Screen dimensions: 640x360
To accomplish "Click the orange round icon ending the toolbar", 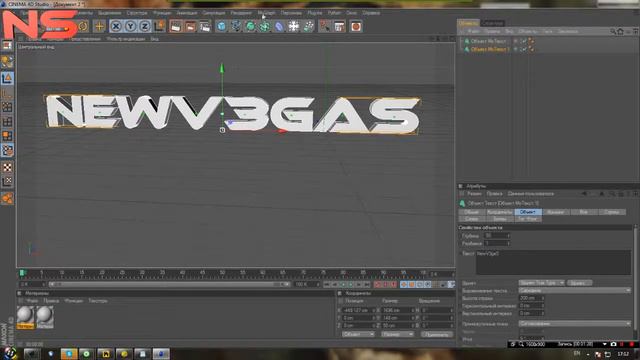I will coord(356,27).
